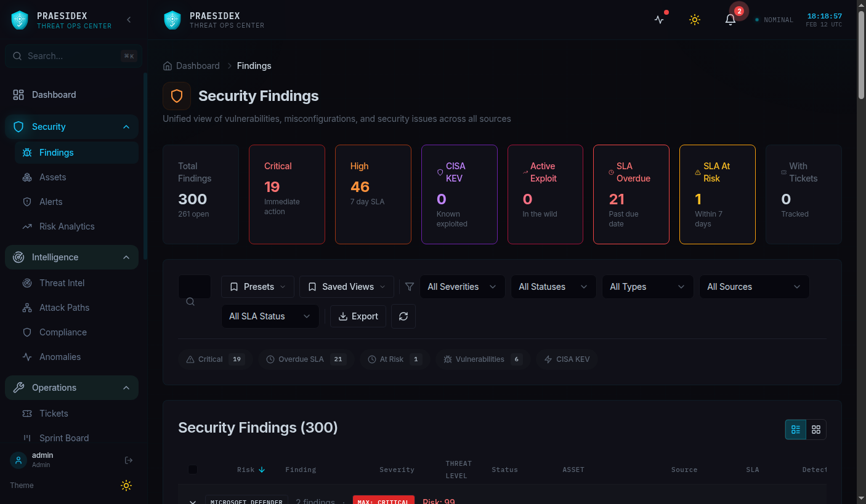Check the select-all findings checkbox
Screen dimensions: 866x504
pos(193,469)
